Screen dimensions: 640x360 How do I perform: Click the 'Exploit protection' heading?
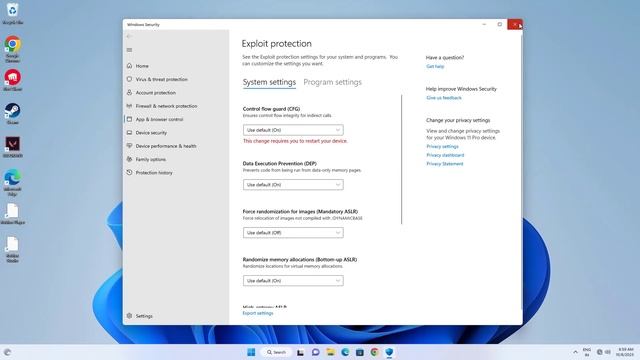click(x=276, y=44)
